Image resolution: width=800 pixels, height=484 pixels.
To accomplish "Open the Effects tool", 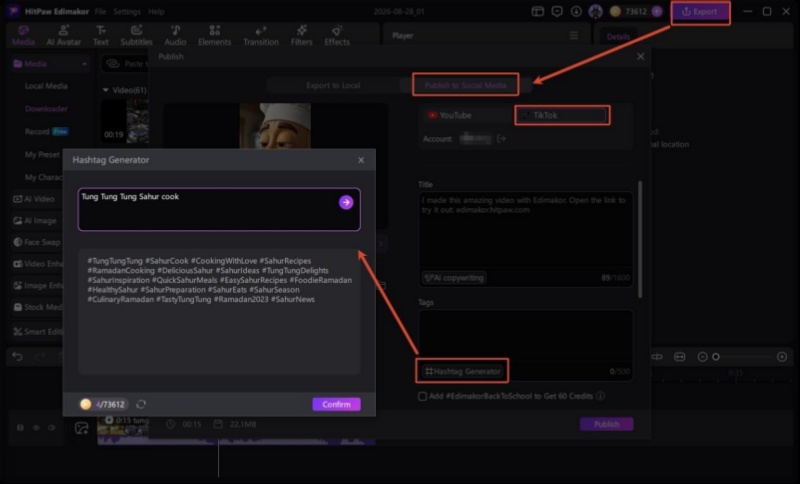I will (337, 36).
